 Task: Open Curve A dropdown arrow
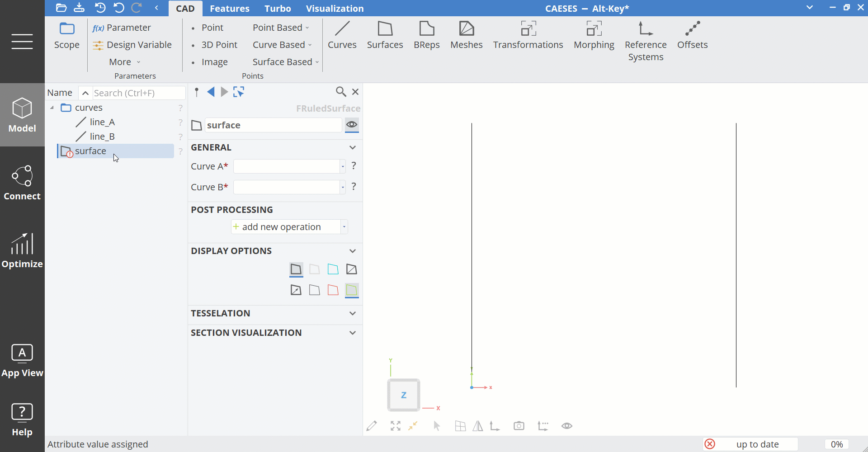343,166
